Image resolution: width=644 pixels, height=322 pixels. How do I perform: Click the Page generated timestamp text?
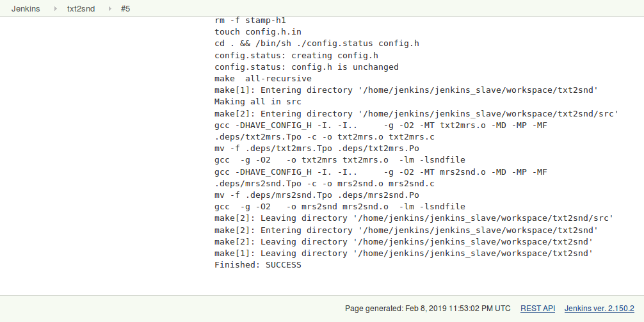(428, 309)
